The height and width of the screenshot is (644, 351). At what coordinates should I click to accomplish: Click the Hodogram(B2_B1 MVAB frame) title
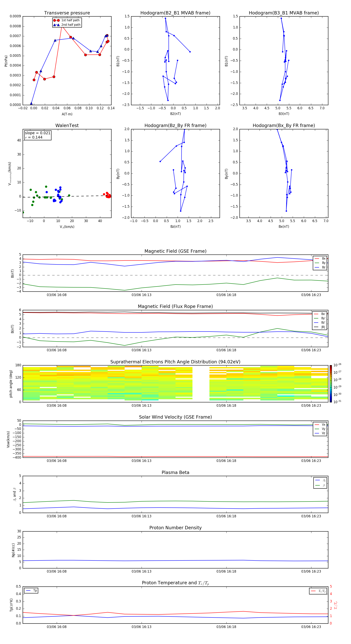(x=175, y=13)
